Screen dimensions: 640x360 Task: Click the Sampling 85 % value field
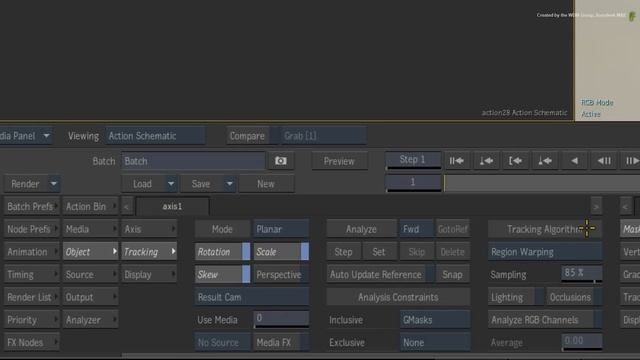581,273
